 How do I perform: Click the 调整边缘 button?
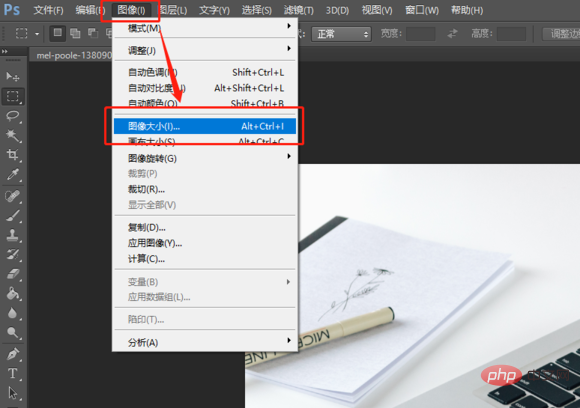tap(562, 34)
